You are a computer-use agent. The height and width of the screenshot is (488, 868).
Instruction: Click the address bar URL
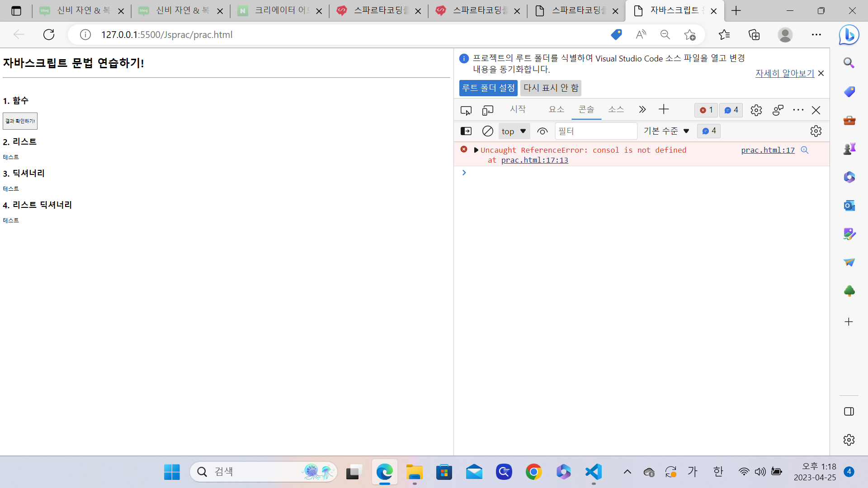(x=167, y=35)
